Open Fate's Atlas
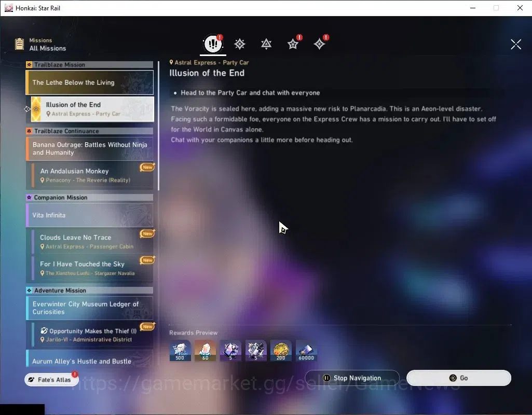This screenshot has width=532, height=415. [x=51, y=379]
